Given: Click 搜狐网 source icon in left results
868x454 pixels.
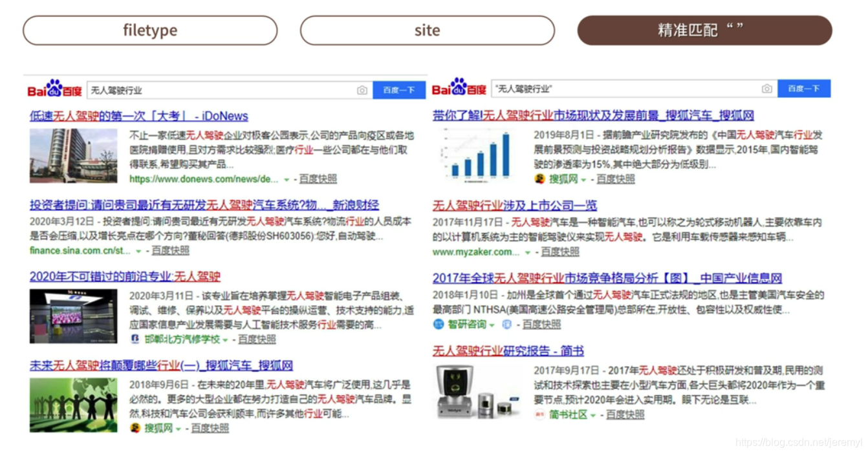Looking at the screenshot, I should [x=135, y=427].
